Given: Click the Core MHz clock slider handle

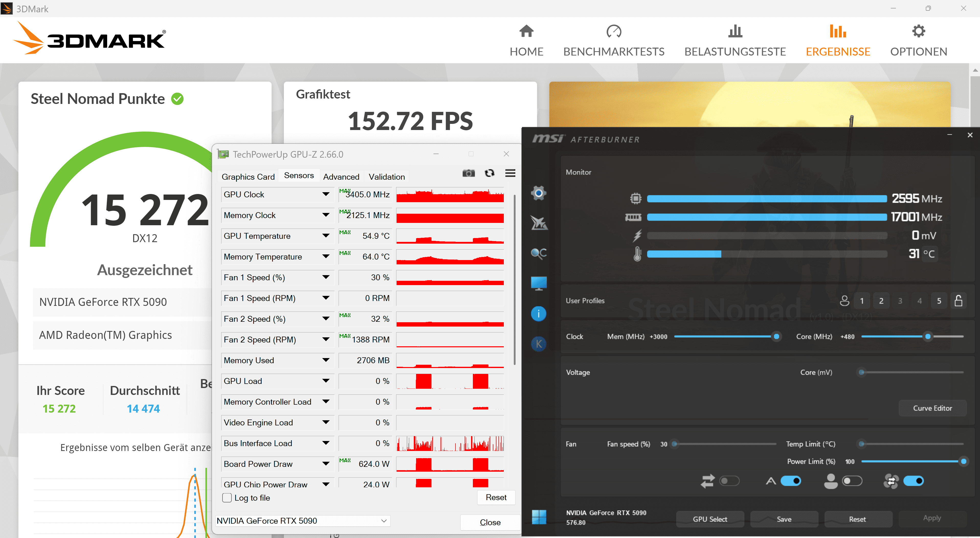Looking at the screenshot, I should point(928,337).
